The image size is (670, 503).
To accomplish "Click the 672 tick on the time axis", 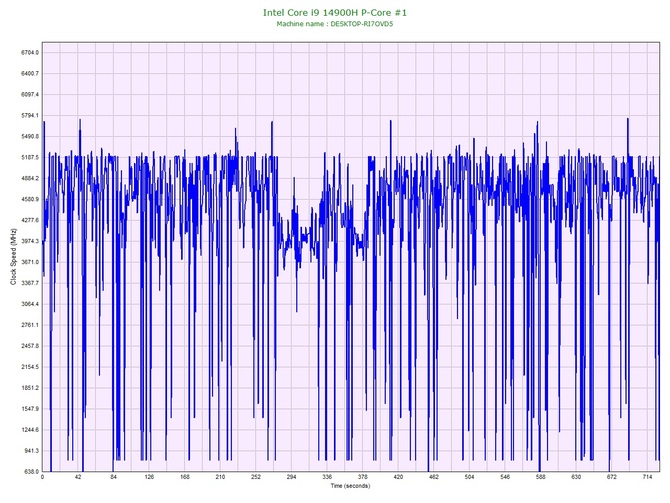I will tap(612, 477).
